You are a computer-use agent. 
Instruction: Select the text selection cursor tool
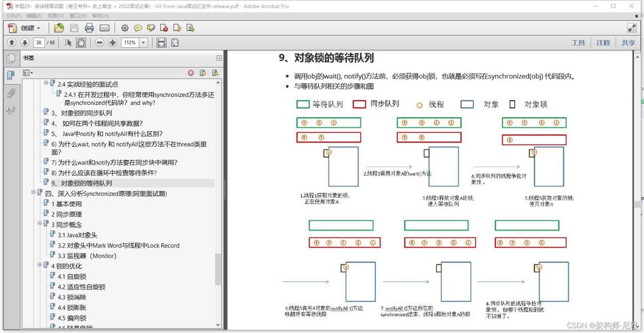(68, 43)
